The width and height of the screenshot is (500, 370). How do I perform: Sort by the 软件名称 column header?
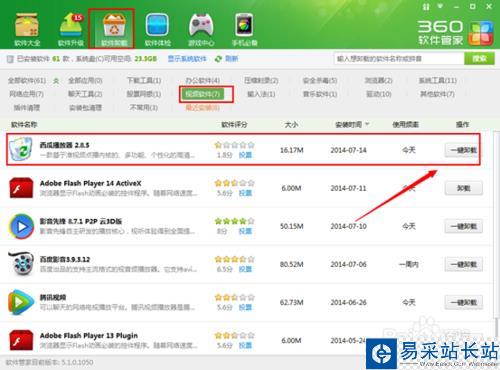24,125
